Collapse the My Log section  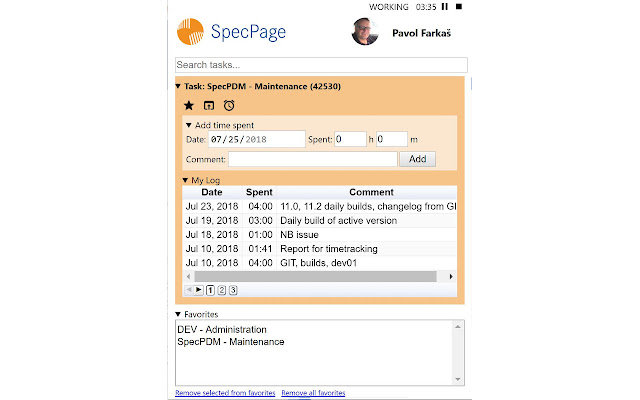coord(185,180)
